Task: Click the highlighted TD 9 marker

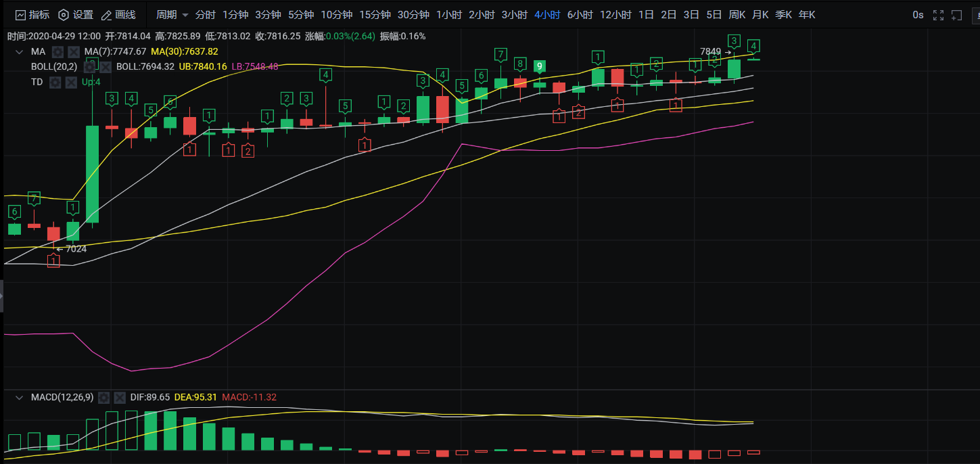Action: [539, 66]
